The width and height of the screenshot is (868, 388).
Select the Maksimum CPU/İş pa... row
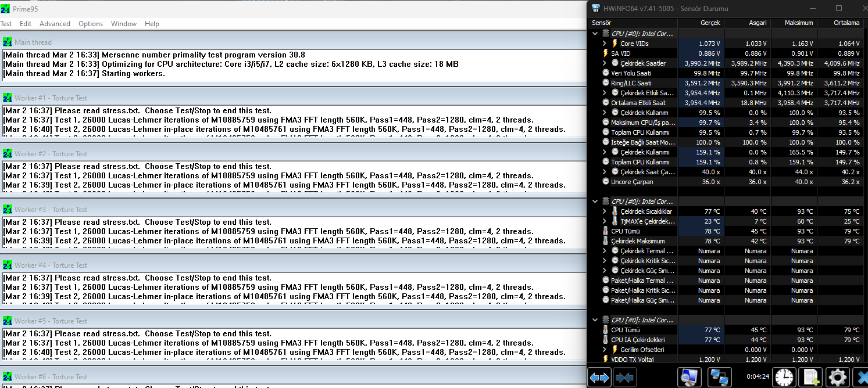[x=726, y=123]
